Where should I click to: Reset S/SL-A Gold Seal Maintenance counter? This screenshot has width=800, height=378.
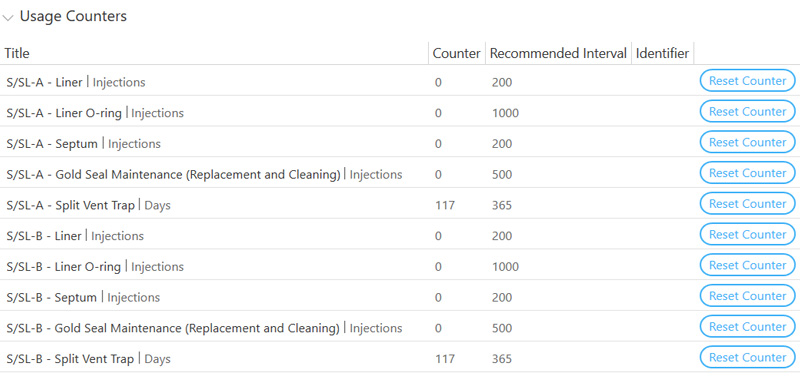[747, 173]
